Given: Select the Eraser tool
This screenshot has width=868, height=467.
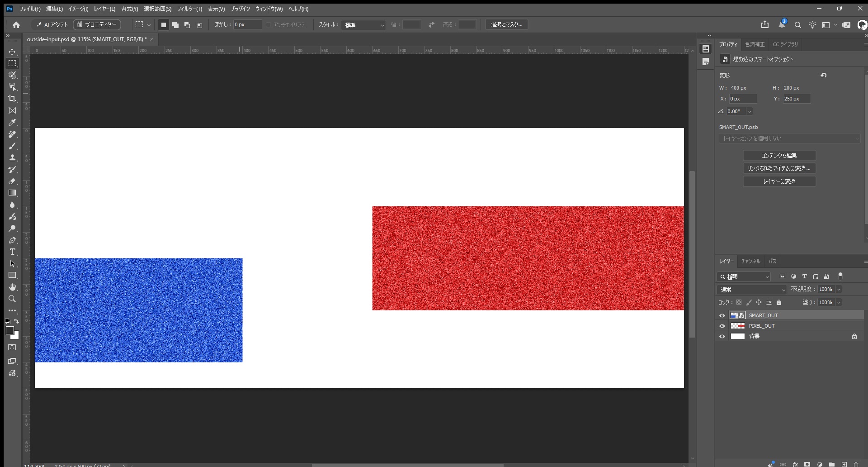Looking at the screenshot, I should [x=12, y=181].
